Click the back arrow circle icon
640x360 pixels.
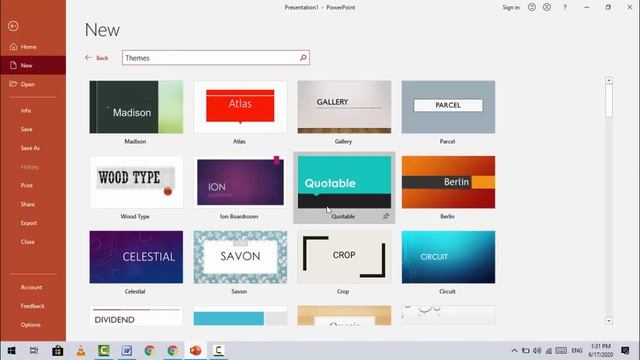coord(13,26)
